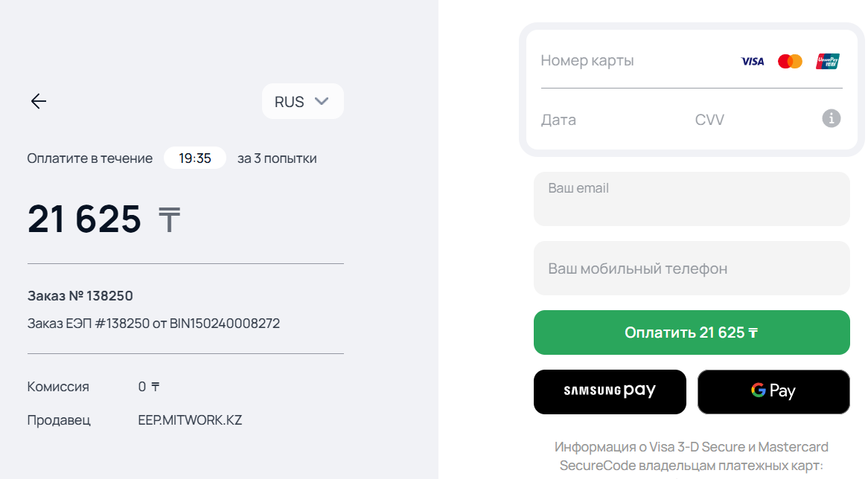
Task: Pay with Samsung Pay
Action: (x=610, y=391)
